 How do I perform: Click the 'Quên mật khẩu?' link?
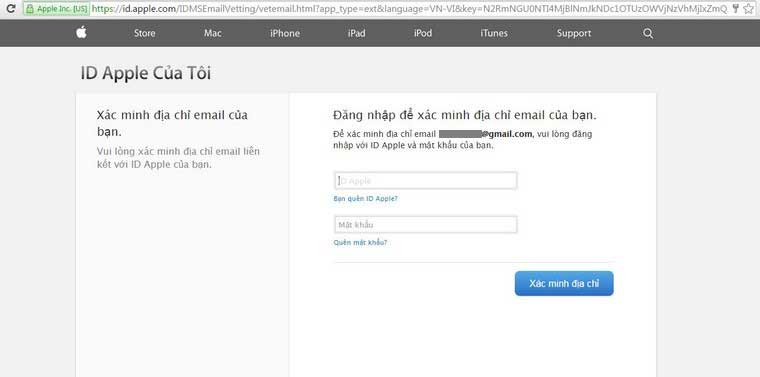[x=360, y=243]
